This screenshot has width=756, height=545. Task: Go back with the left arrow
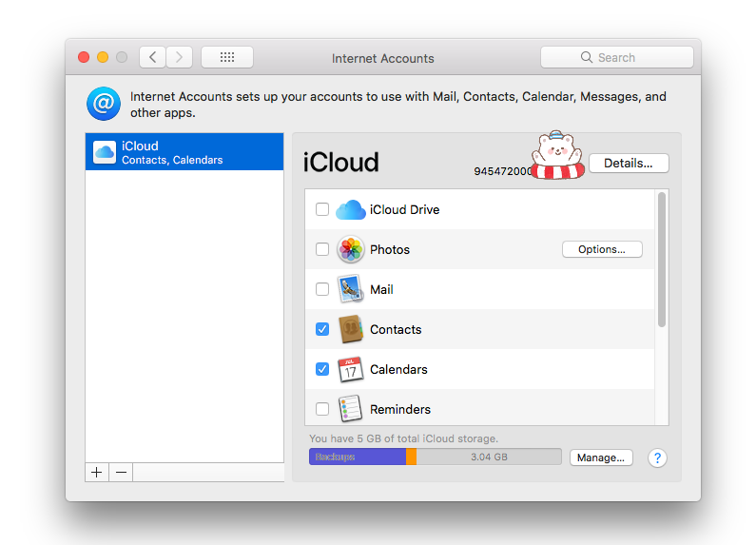(153, 57)
